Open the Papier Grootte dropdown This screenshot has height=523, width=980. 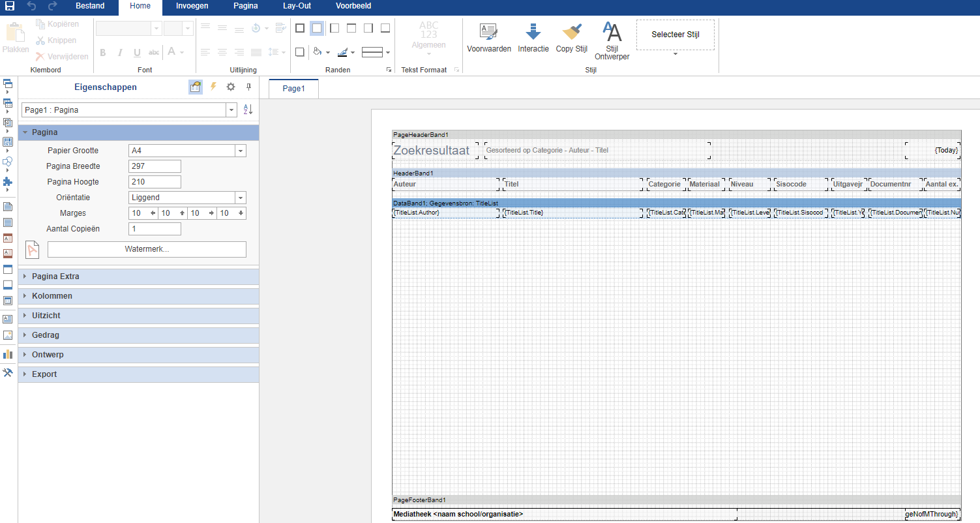(x=241, y=151)
